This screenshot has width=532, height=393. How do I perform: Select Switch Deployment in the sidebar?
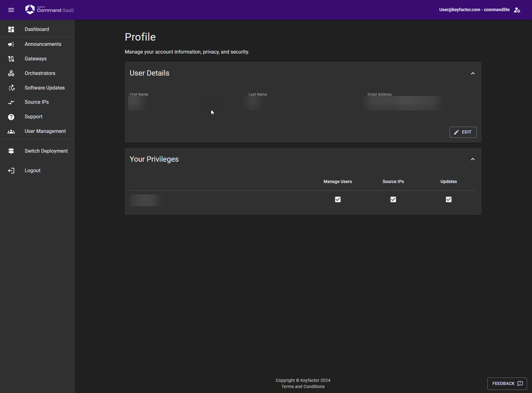pos(46,151)
